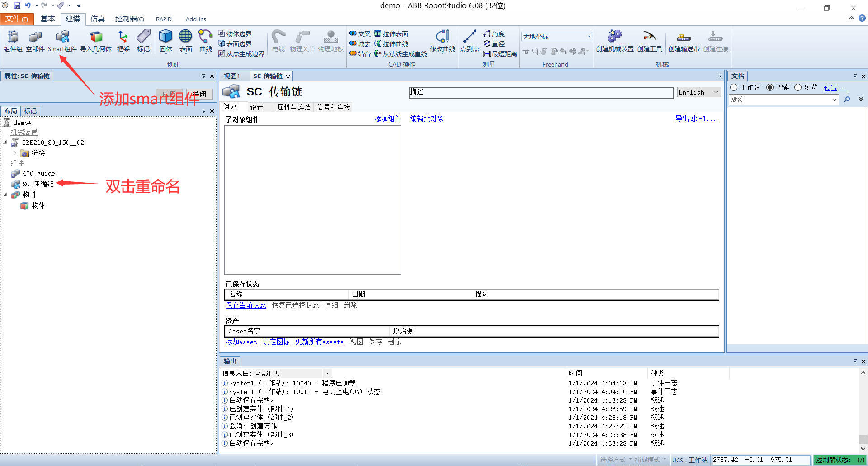Select the 搜索 radio button in 文档
868x466 pixels.
770,87
